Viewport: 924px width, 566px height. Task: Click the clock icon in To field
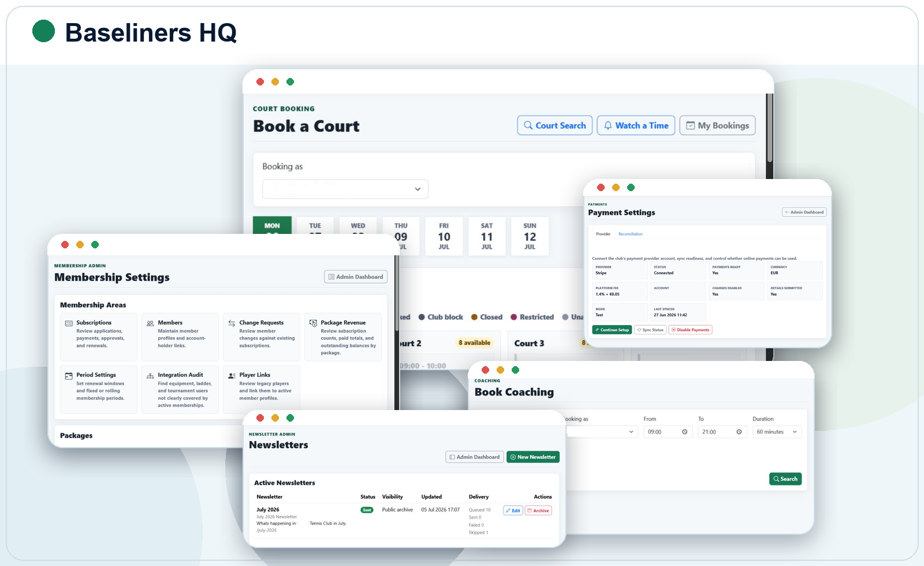coord(739,432)
